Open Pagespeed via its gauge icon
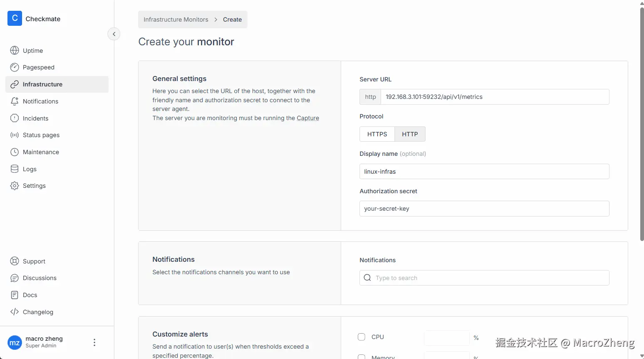 click(15, 67)
